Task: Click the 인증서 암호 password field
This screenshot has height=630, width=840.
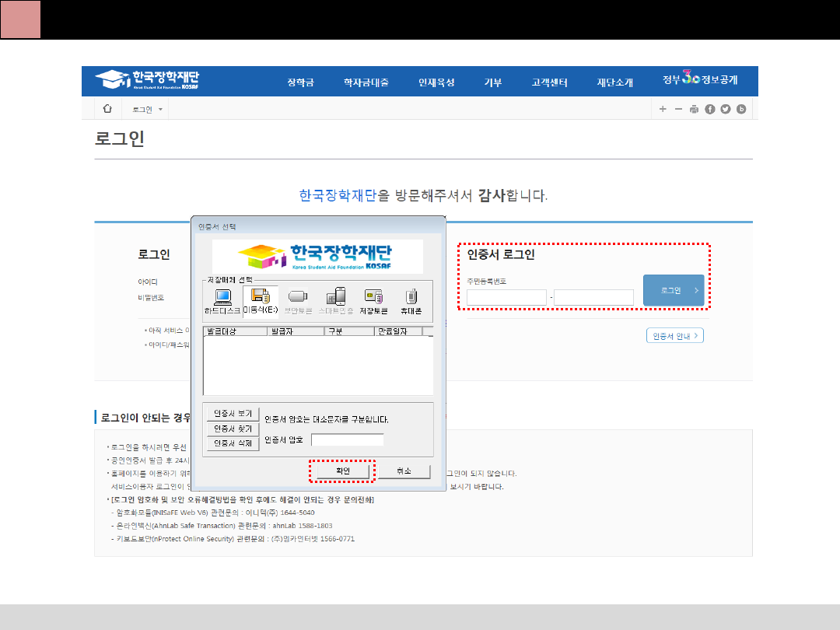Action: coord(347,440)
